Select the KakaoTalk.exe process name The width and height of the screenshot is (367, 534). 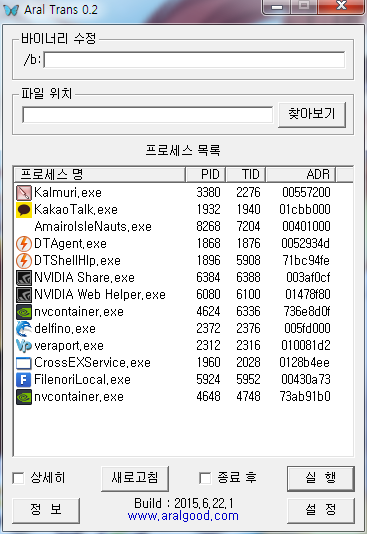point(76,210)
